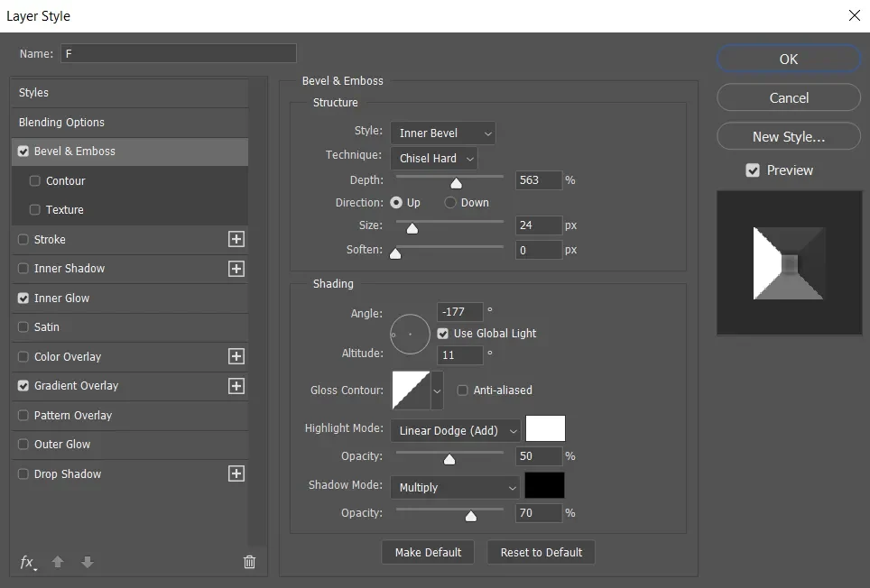Click the Depth value input field
This screenshot has width=870, height=588.
point(538,180)
